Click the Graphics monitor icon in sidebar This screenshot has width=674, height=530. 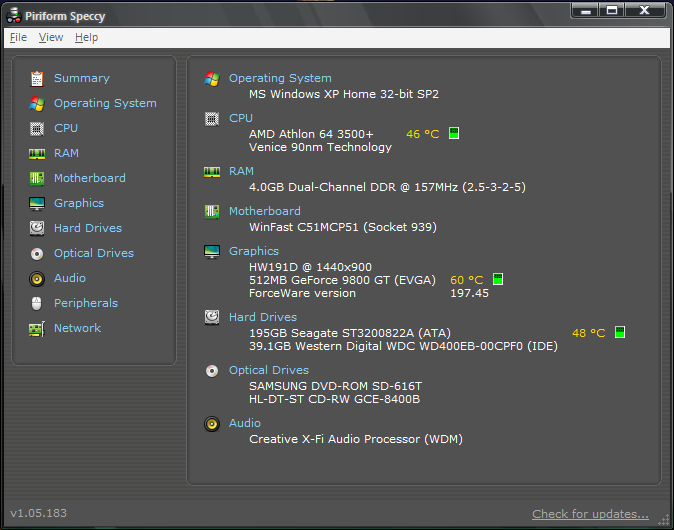(x=37, y=203)
